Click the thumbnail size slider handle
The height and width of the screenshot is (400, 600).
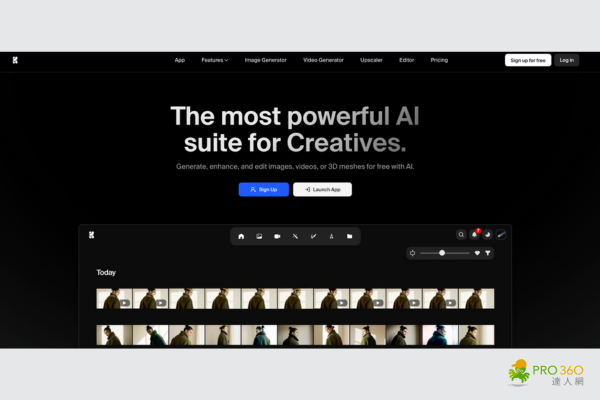pyautogui.click(x=442, y=253)
